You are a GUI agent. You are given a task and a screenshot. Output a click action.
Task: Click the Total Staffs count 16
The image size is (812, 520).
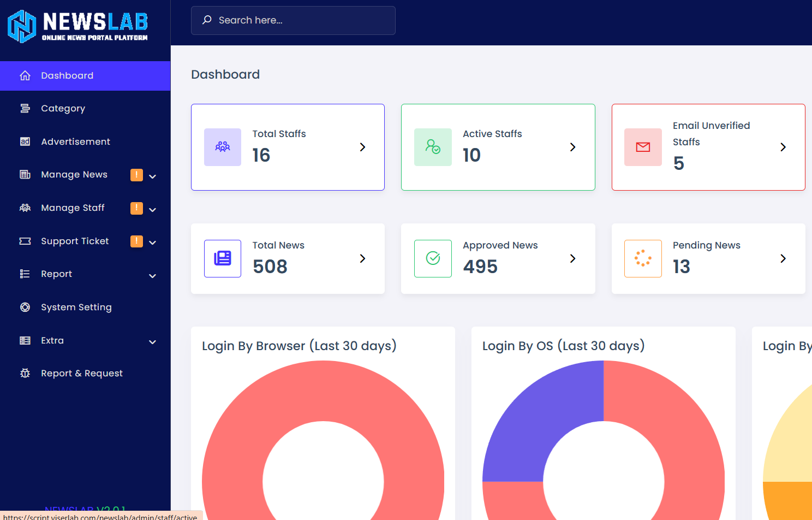coord(261,155)
